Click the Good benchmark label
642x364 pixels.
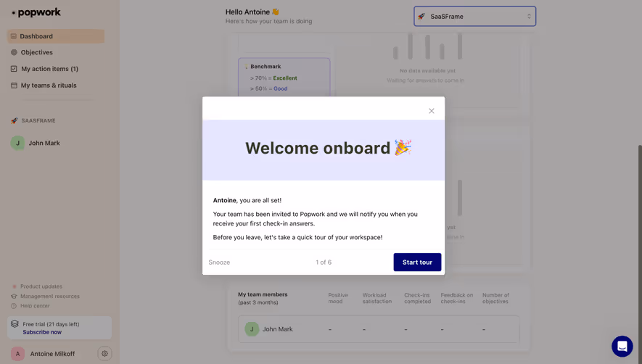281,88
